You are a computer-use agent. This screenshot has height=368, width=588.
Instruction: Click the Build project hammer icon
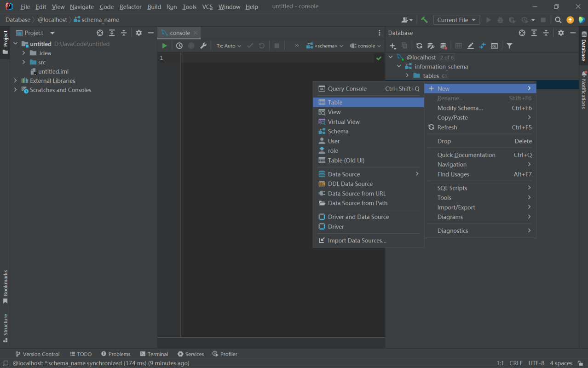point(424,20)
